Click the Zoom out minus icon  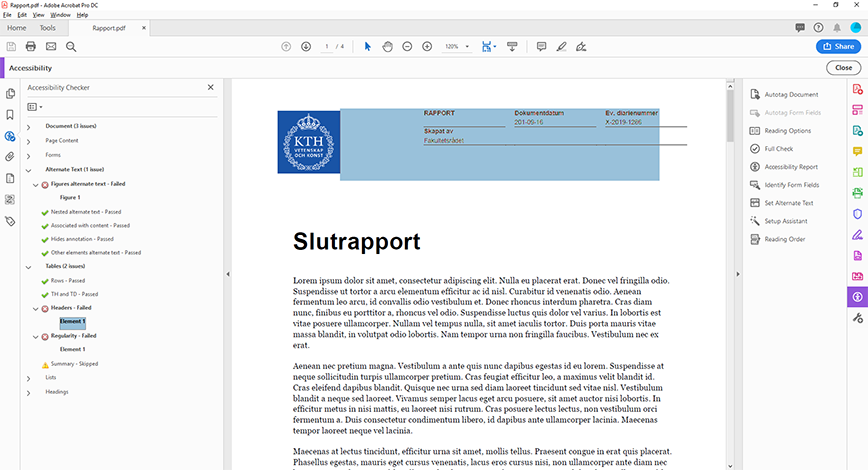[x=407, y=47]
